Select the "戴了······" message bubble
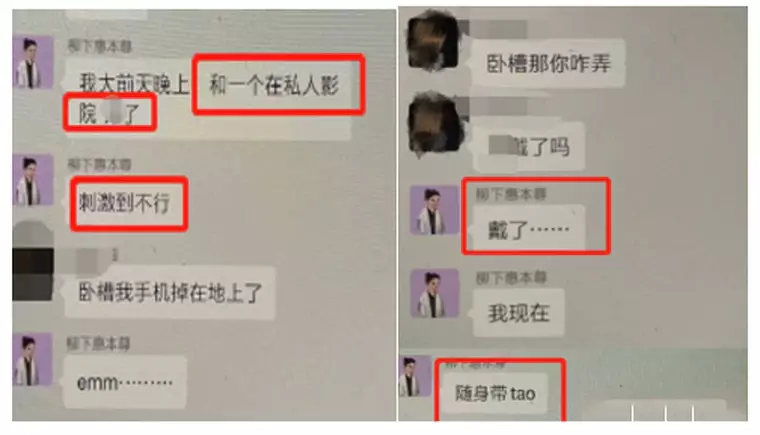Viewport: 760px width, 435px height. [x=529, y=229]
